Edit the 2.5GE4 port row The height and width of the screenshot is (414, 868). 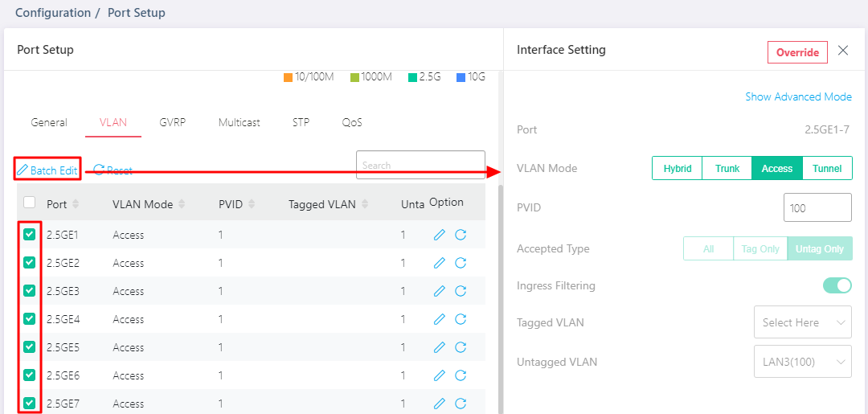click(x=439, y=319)
